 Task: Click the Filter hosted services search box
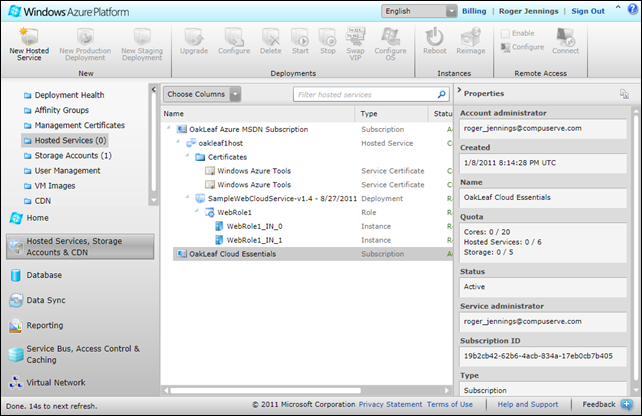coord(365,94)
